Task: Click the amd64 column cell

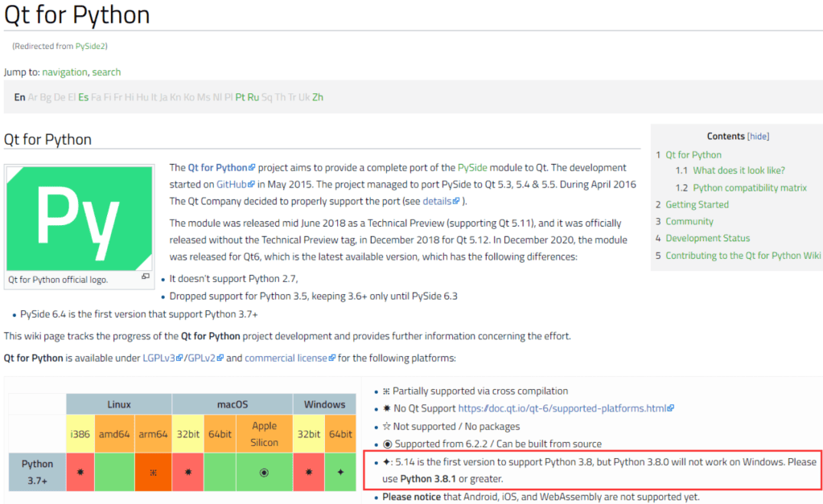Action: [114, 434]
